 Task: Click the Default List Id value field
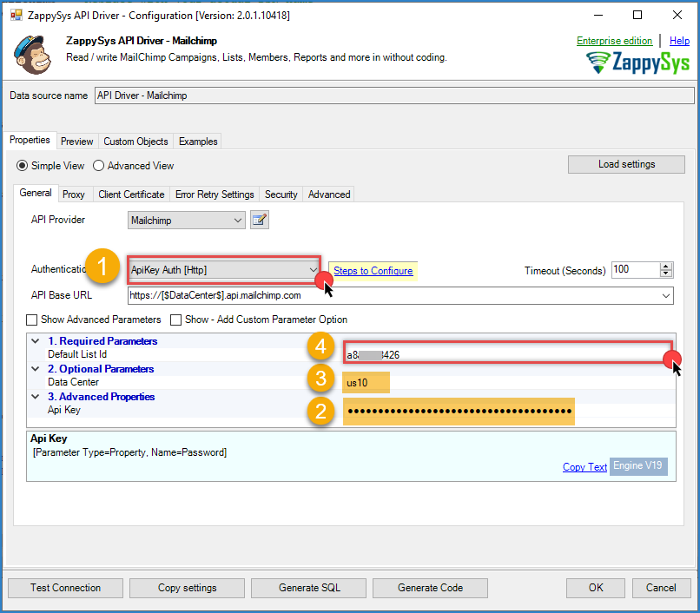pyautogui.click(x=507, y=354)
